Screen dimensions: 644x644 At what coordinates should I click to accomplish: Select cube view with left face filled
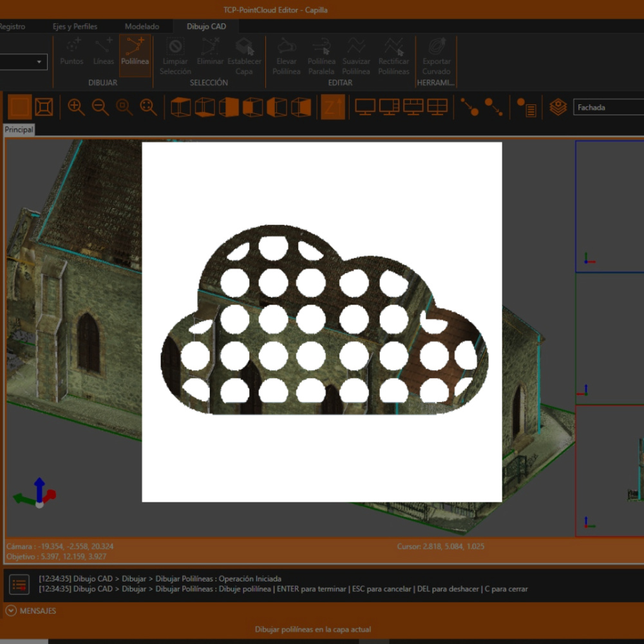229,107
